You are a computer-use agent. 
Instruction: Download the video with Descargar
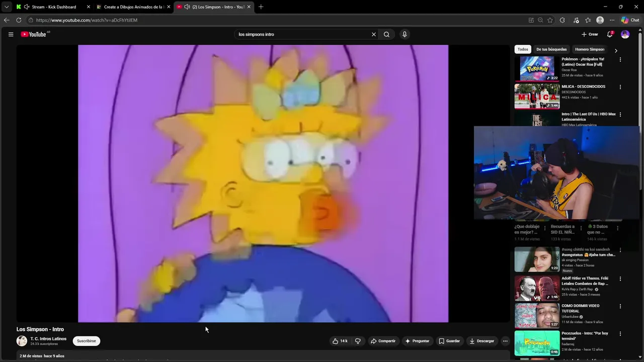click(481, 341)
